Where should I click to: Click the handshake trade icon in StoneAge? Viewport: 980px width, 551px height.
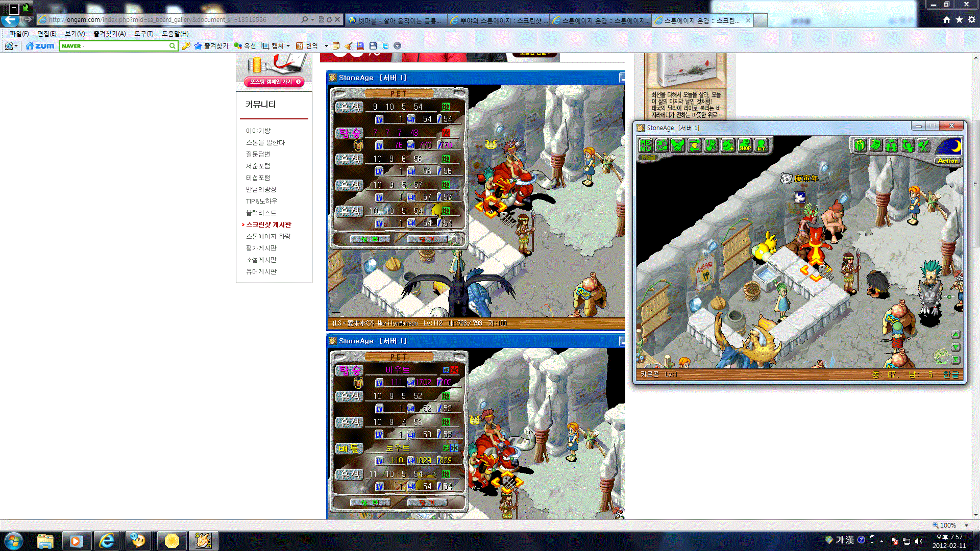[678, 145]
